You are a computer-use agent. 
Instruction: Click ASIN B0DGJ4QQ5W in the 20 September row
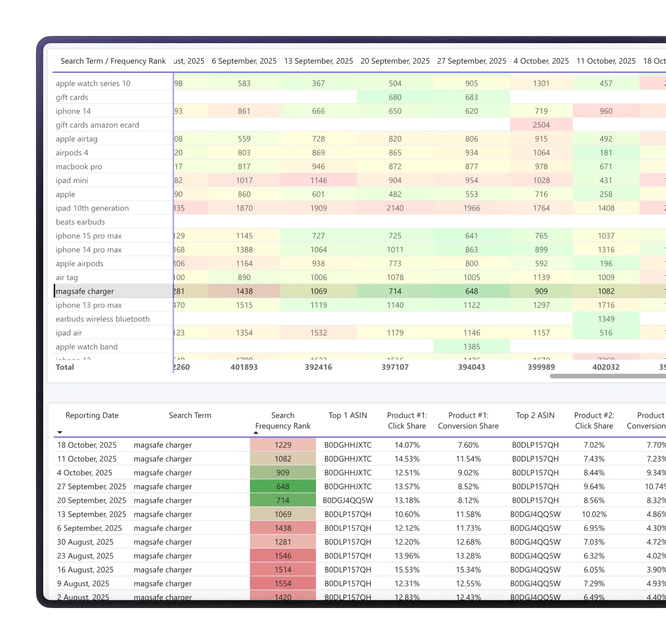coord(348,501)
